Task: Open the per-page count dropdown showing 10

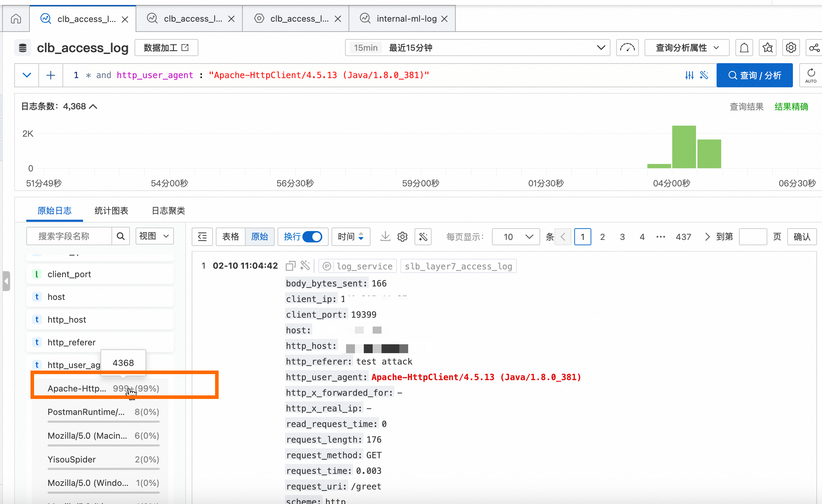Action: coord(516,236)
